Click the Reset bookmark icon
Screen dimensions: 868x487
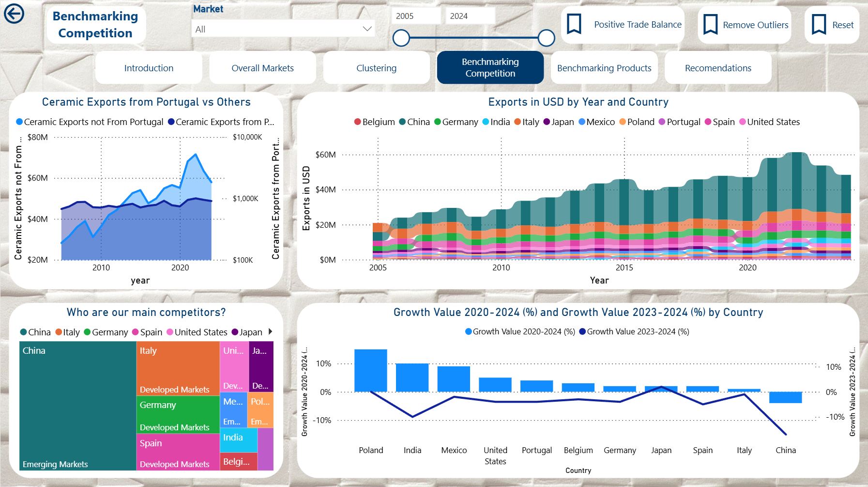819,25
